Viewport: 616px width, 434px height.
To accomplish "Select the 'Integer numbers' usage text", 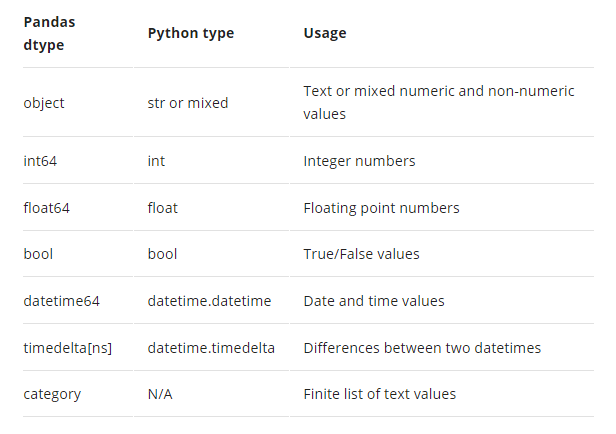I will pyautogui.click(x=359, y=161).
